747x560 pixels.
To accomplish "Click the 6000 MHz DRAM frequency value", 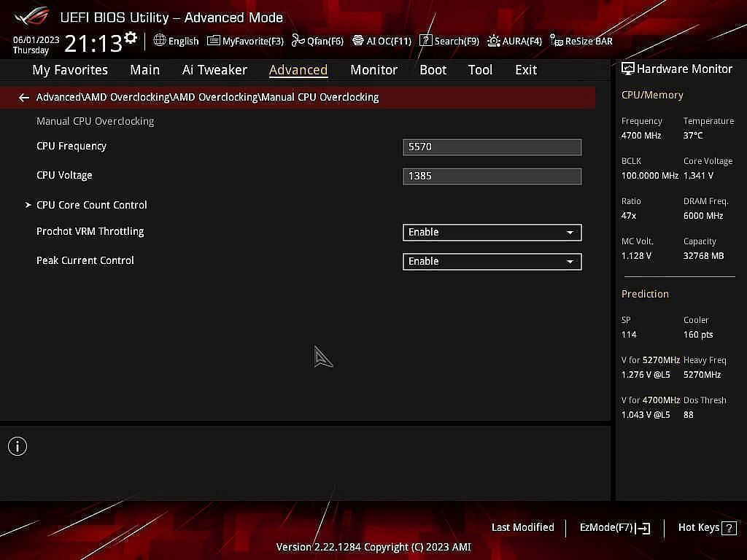I will [x=703, y=216].
